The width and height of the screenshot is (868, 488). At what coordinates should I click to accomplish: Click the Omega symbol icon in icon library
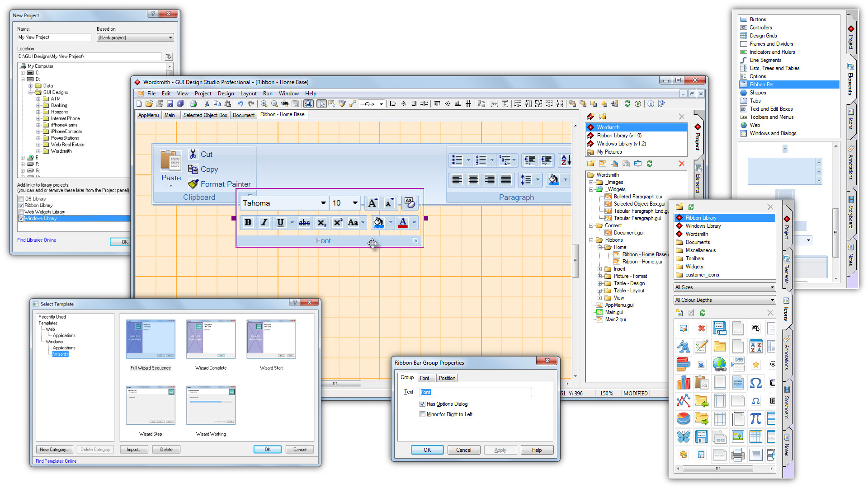coord(755,383)
